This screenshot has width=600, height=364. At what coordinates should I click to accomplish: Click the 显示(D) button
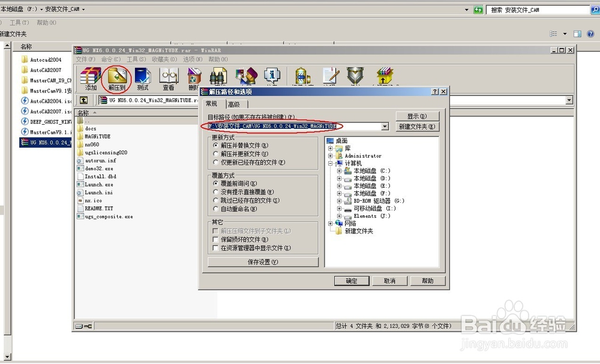(x=417, y=116)
